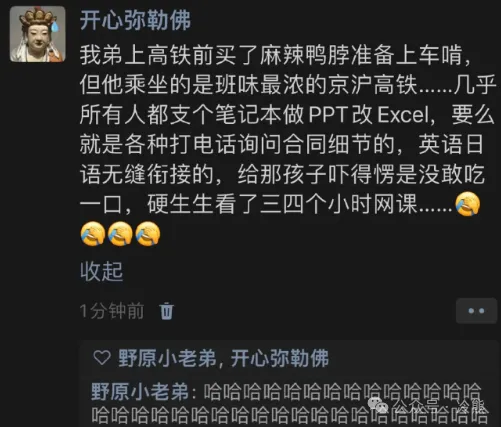Tap the 公众号 watermark text

(415, 405)
